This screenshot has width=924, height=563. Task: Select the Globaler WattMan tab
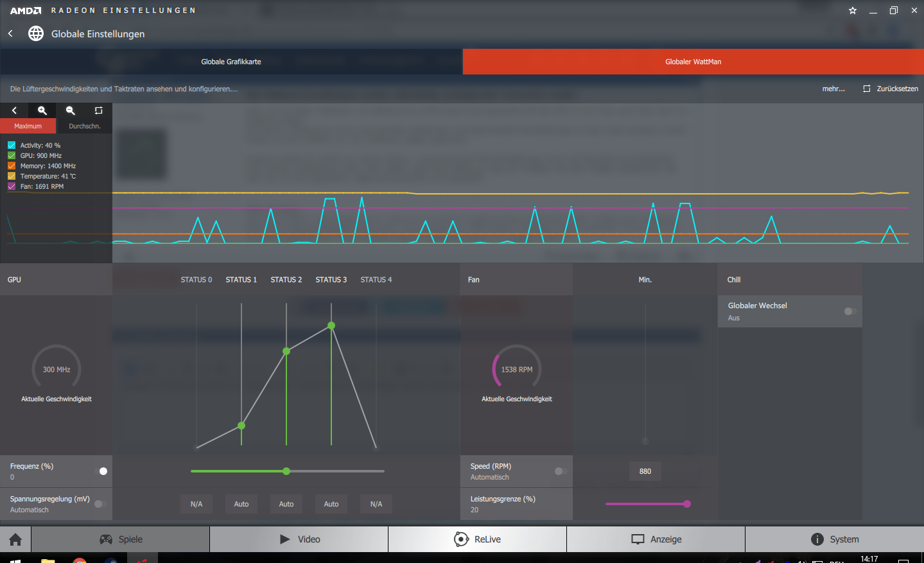(x=693, y=62)
